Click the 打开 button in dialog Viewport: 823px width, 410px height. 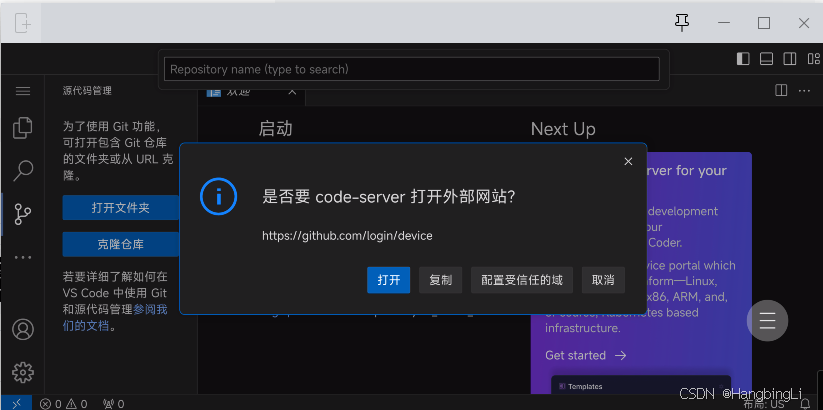[388, 280]
